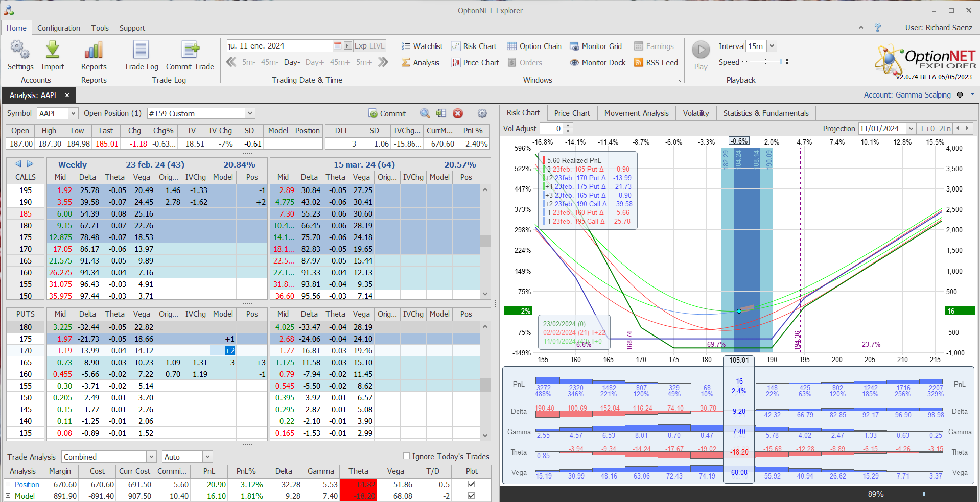
Task: Click the Play playback button
Action: (x=701, y=50)
